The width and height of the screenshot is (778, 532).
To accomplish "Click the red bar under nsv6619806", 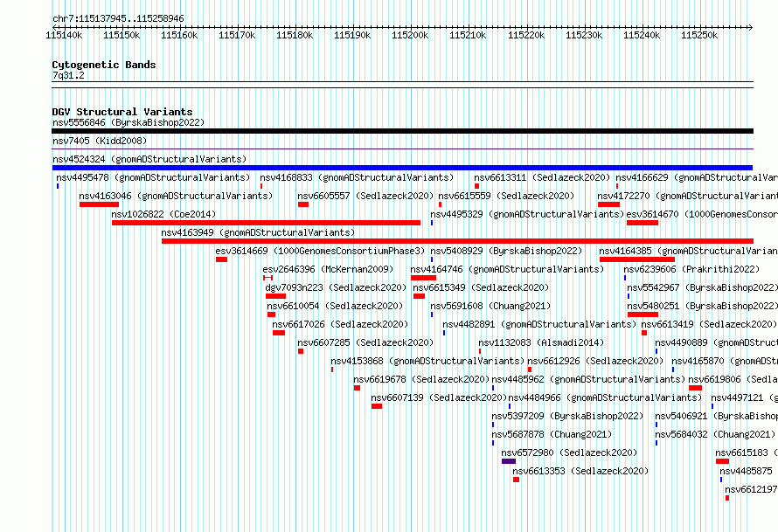I will 696,388.
